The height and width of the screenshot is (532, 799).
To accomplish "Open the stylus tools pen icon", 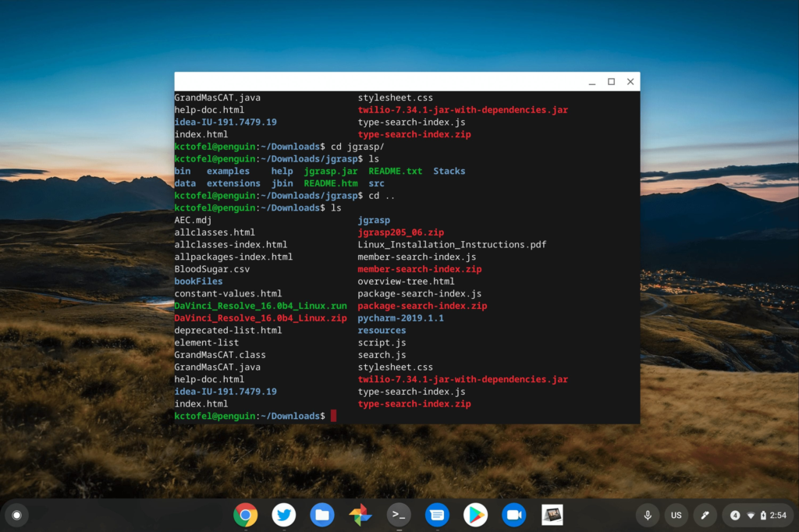I will 705,515.
